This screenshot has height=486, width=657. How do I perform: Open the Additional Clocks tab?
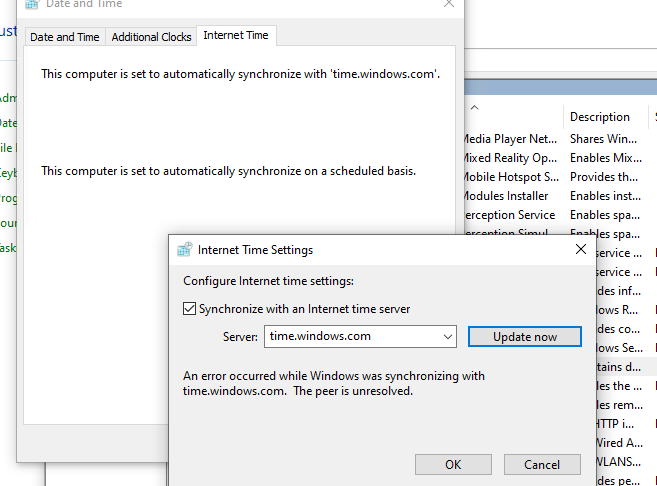click(151, 37)
